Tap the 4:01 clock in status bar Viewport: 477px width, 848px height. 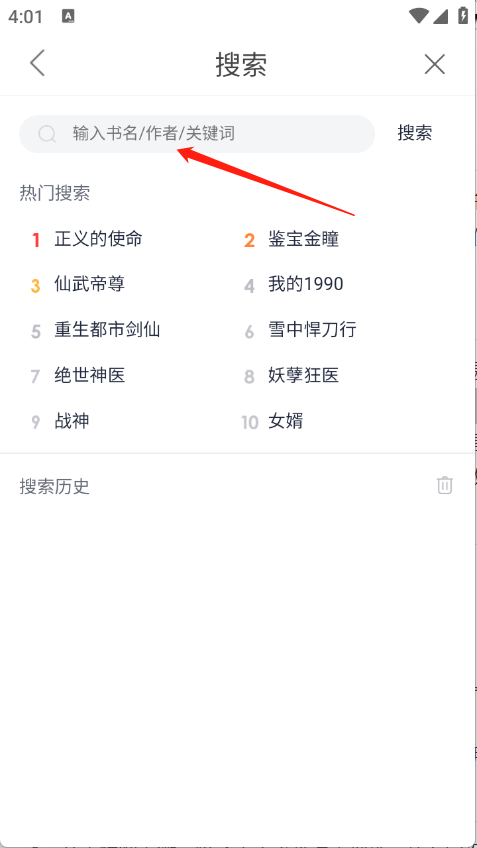25,17
